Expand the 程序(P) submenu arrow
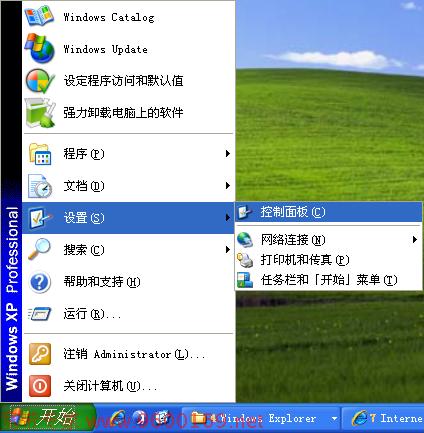The width and height of the screenshot is (424, 433). 227,153
